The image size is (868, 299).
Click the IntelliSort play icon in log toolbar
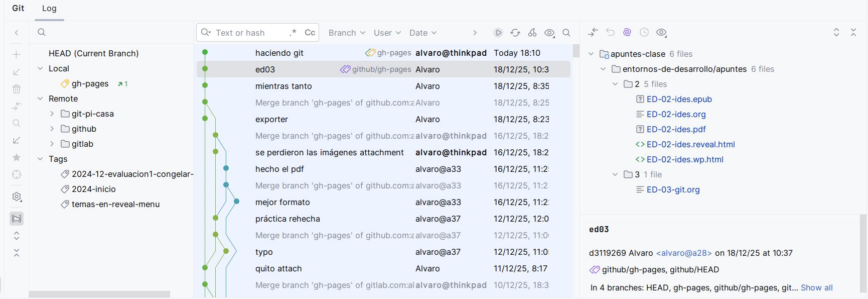(x=498, y=33)
